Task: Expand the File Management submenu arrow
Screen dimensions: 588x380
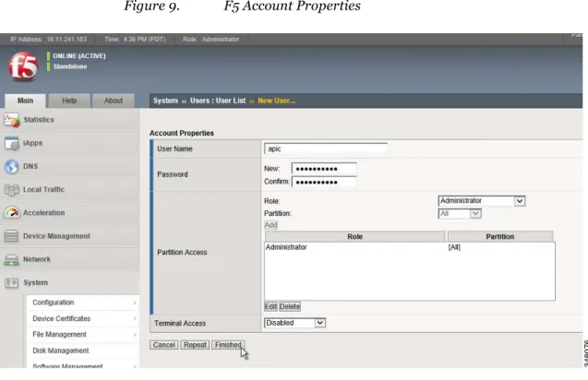Action: click(135, 335)
